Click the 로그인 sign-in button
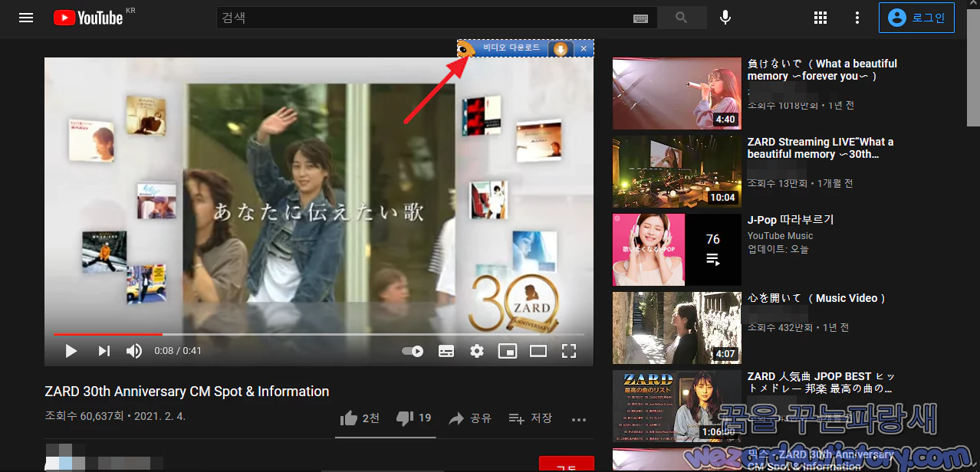Screen dimensions: 980x472 tap(916, 18)
